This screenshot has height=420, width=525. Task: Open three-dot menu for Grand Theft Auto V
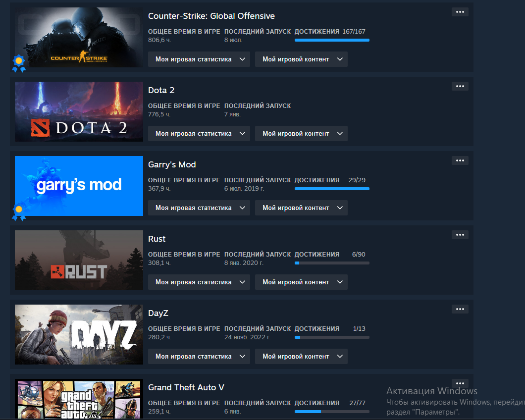coord(460,383)
